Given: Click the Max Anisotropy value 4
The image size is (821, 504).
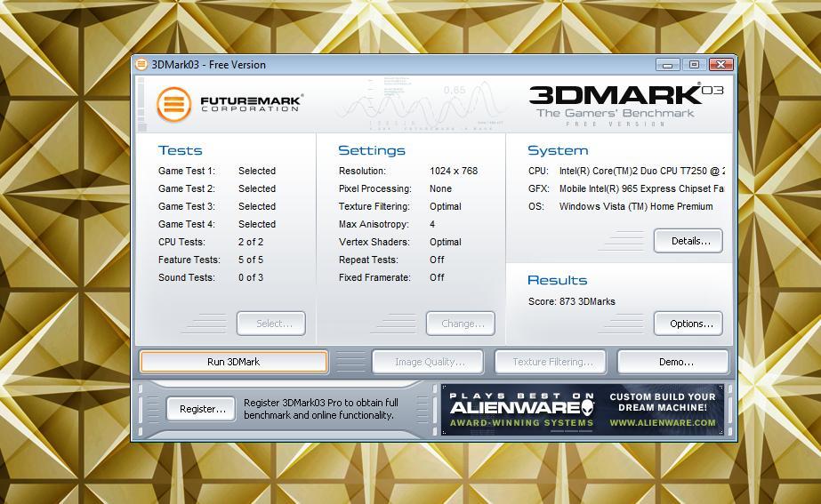Looking at the screenshot, I should [x=432, y=225].
